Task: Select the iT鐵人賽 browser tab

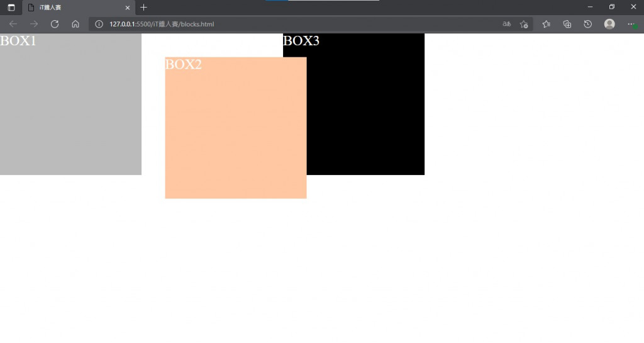Action: (x=79, y=8)
